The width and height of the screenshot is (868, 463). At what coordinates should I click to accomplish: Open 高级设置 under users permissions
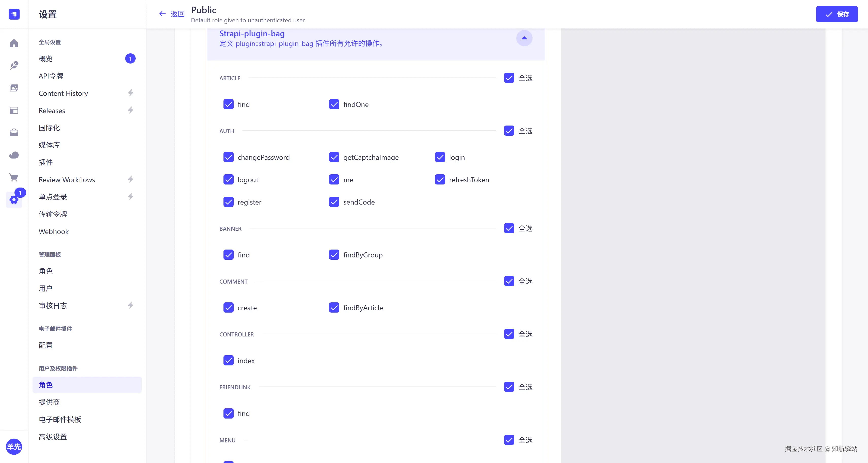(53, 437)
